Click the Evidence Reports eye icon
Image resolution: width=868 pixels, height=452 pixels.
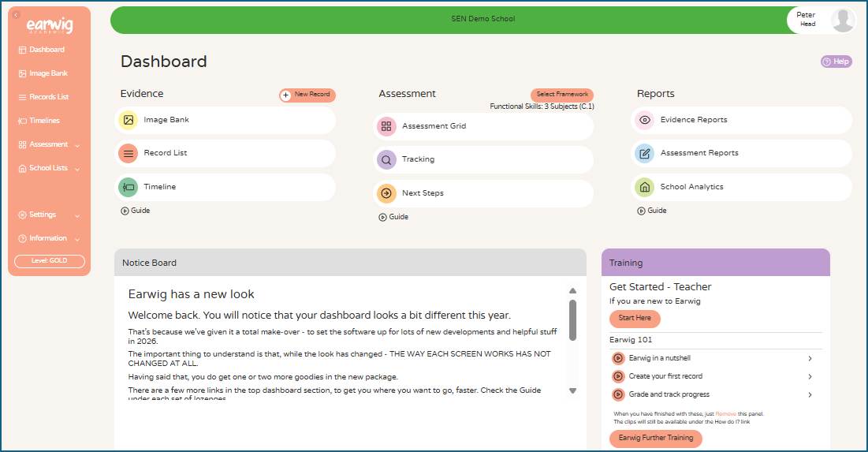coord(644,120)
